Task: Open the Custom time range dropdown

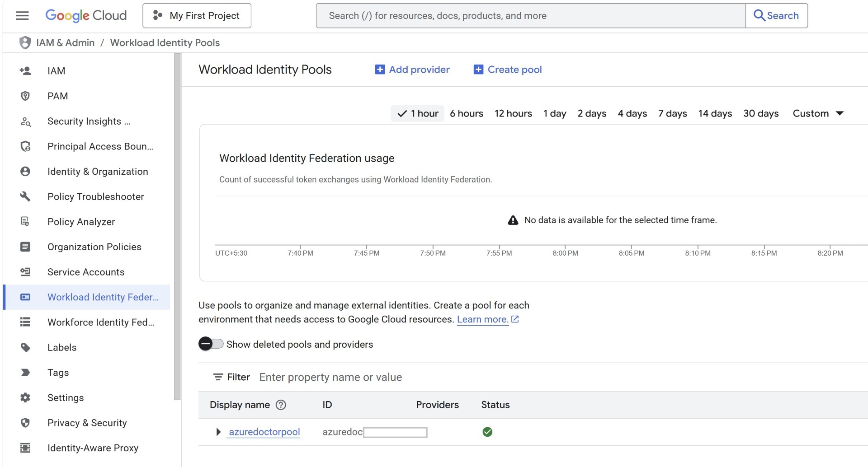Action: coord(818,113)
